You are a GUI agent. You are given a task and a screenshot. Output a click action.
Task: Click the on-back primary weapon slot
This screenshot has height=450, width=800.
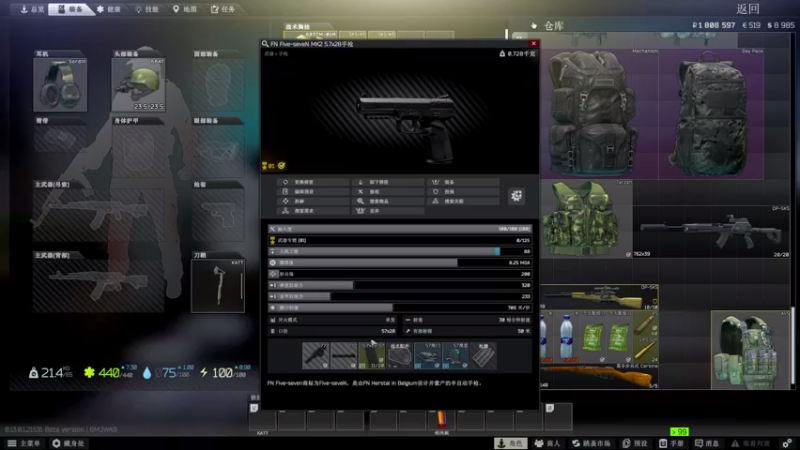pyautogui.click(x=98, y=286)
